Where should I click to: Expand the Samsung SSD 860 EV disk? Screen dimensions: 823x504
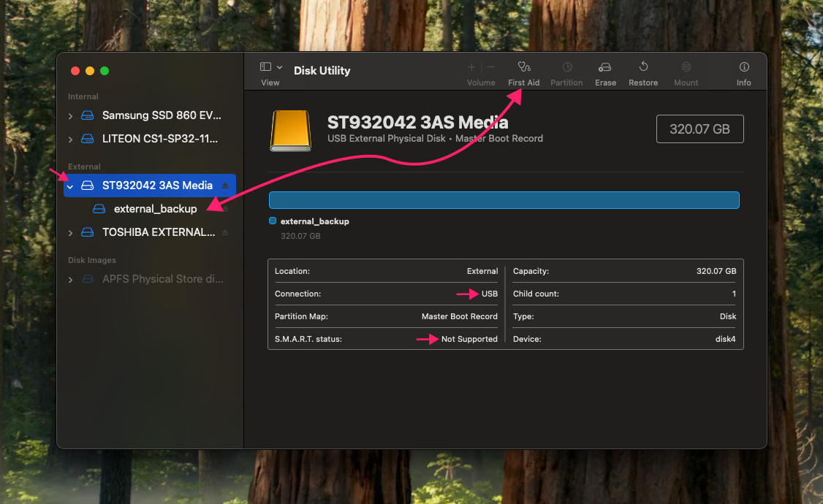pyautogui.click(x=70, y=115)
